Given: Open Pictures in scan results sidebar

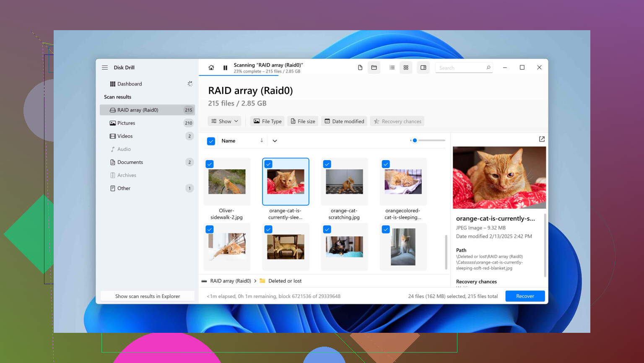Looking at the screenshot, I should (126, 123).
